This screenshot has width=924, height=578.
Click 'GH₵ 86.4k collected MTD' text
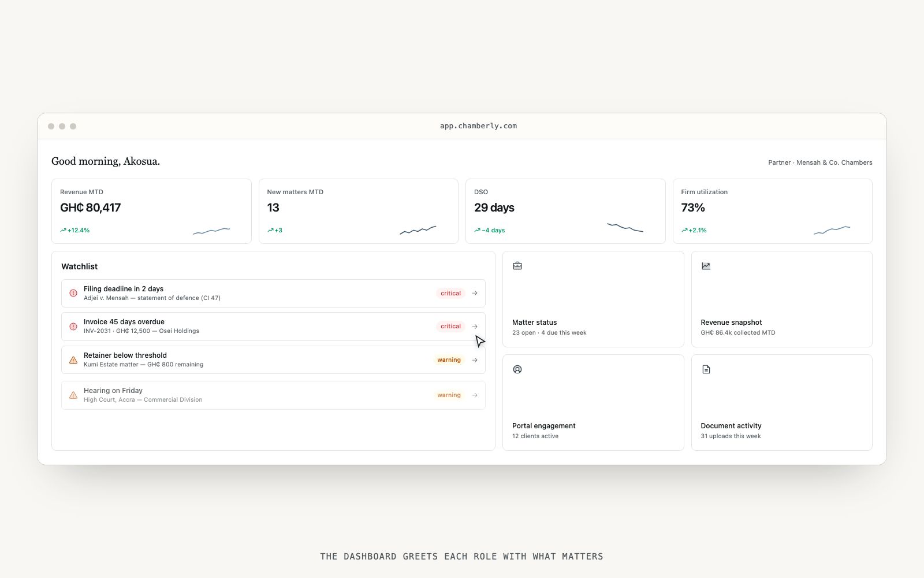(738, 333)
